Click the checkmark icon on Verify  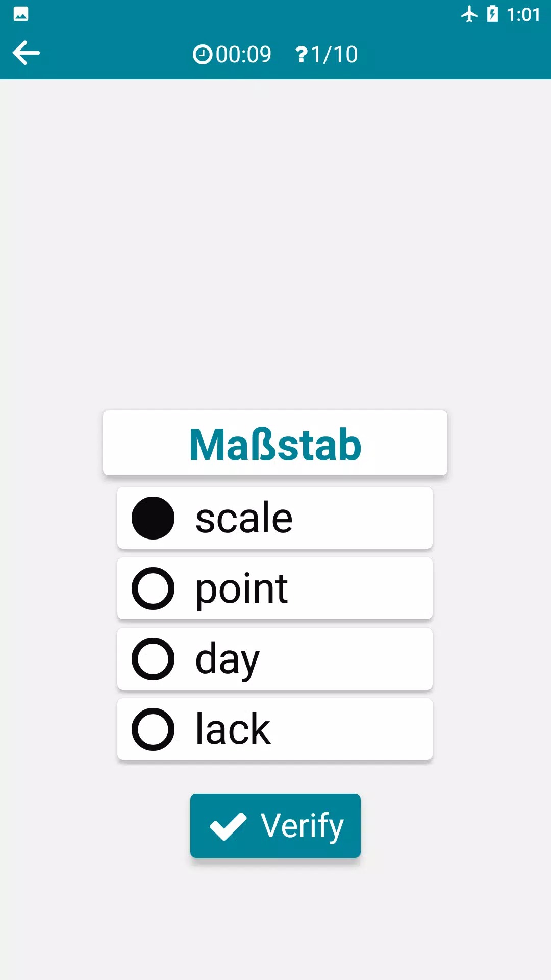pos(228,826)
